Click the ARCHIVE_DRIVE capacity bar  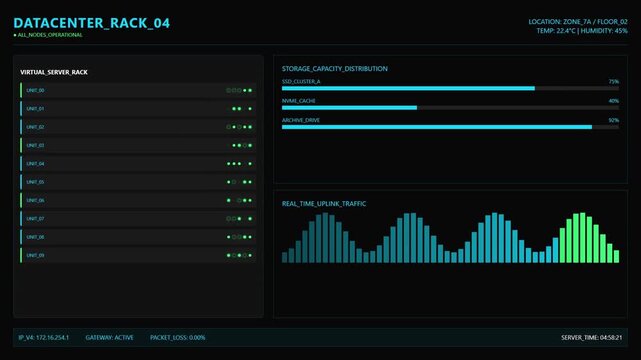point(450,127)
